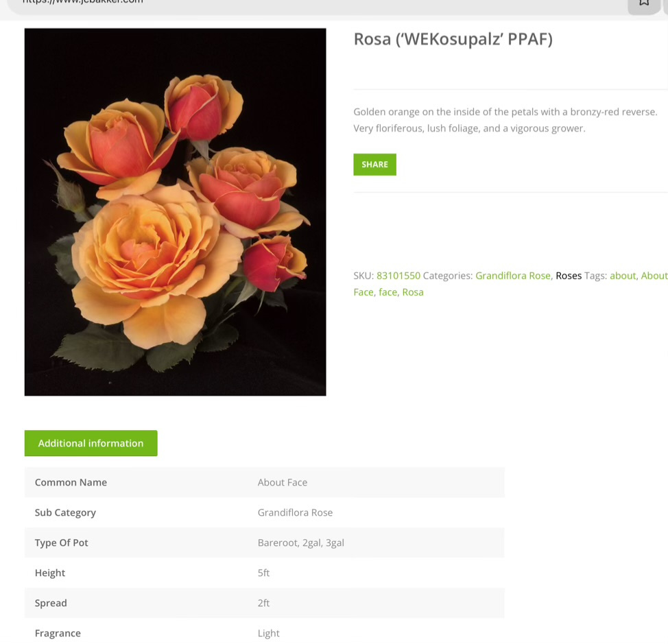This screenshot has height=644, width=668.
Task: Click the 'Type Of Pot' row label
Action: [x=62, y=542]
